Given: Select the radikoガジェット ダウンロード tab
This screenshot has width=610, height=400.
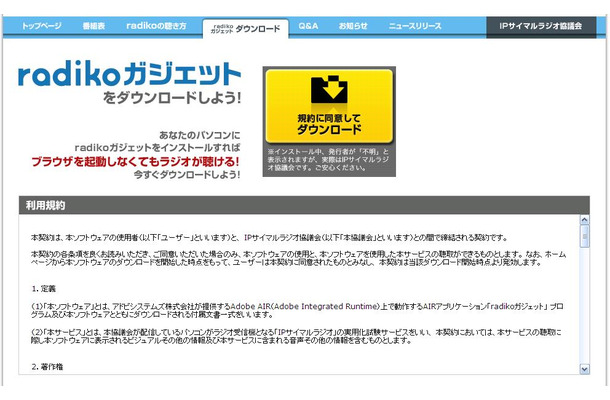Looking at the screenshot, I should (x=245, y=28).
